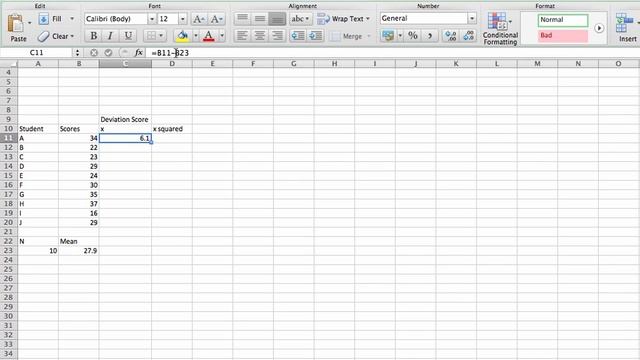Click the Increase Indent icon

click(316, 36)
